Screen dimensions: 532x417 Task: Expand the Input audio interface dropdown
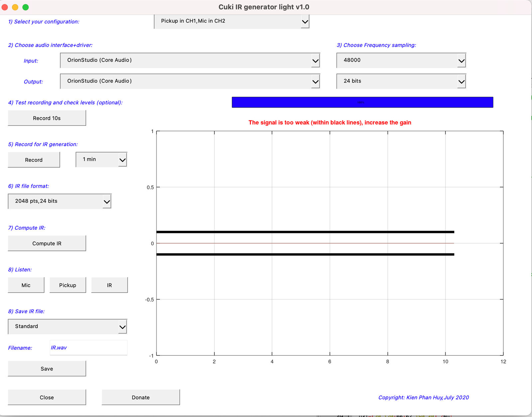[190, 61]
